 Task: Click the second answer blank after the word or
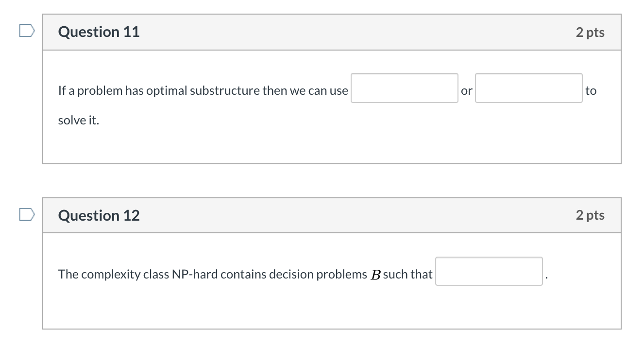point(528,88)
